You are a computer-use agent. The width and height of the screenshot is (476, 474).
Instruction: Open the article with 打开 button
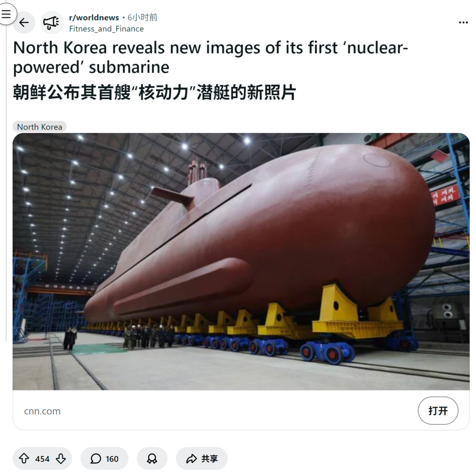(438, 411)
